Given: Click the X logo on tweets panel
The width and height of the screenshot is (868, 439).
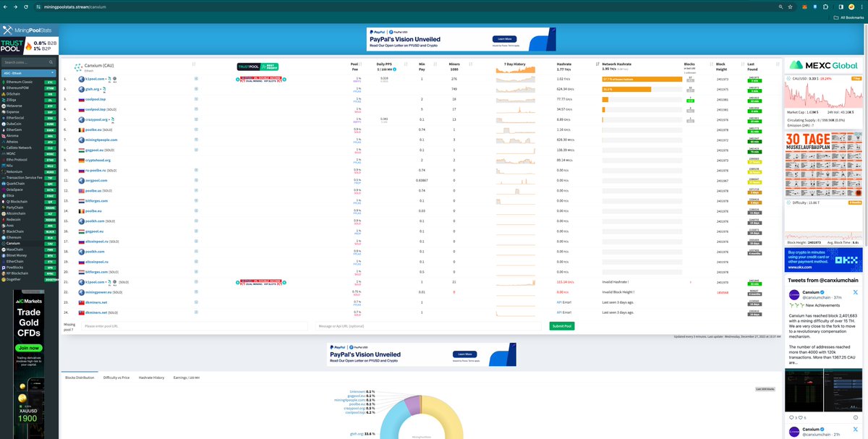Looking at the screenshot, I should (x=855, y=291).
